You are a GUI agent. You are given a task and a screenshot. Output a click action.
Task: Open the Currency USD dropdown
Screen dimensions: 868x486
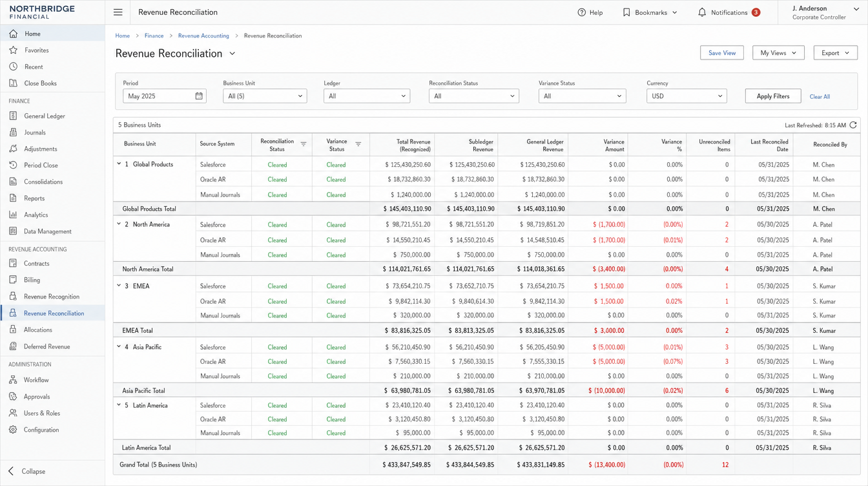coord(687,96)
